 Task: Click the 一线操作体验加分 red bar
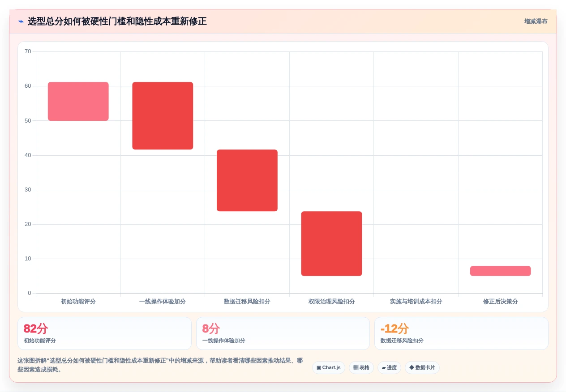point(163,115)
